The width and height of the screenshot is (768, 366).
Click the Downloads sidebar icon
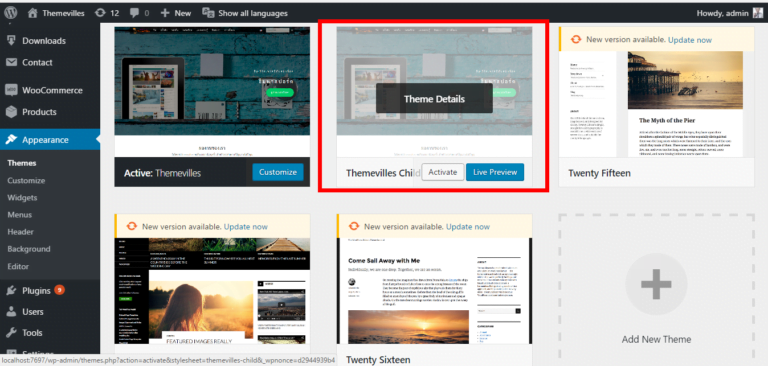pyautogui.click(x=11, y=41)
